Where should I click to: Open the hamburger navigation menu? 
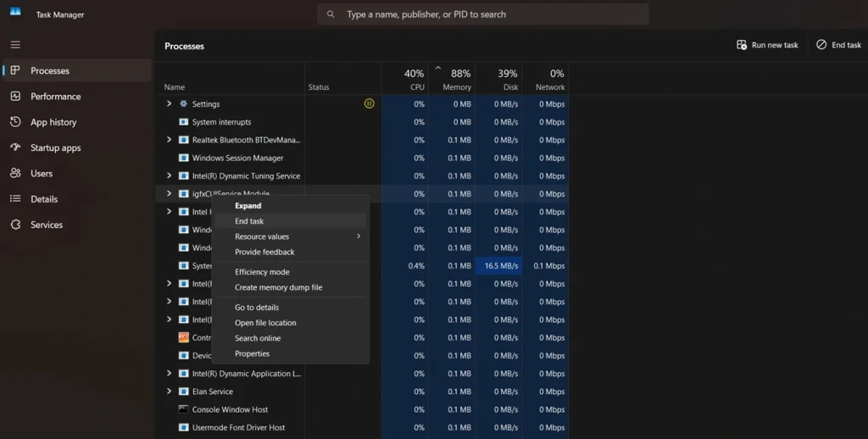pos(15,45)
